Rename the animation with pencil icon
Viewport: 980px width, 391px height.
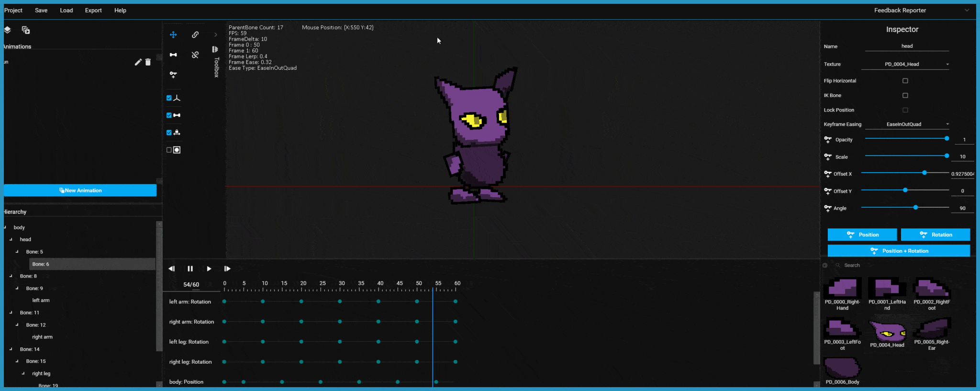coord(138,62)
